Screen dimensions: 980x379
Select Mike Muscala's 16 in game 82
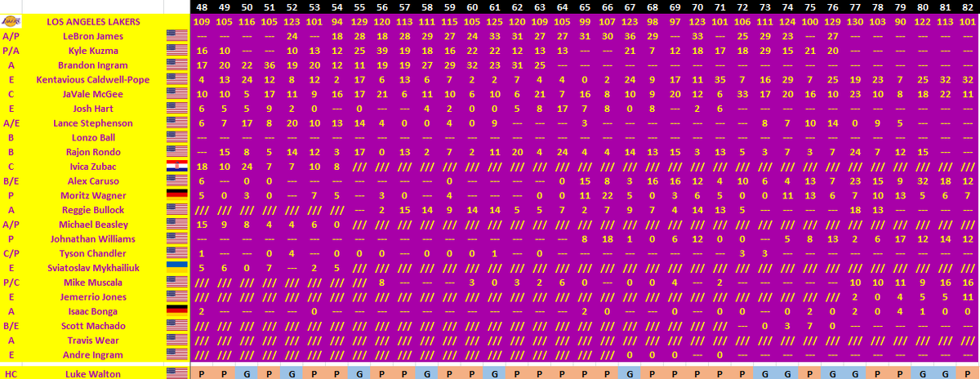968,283
